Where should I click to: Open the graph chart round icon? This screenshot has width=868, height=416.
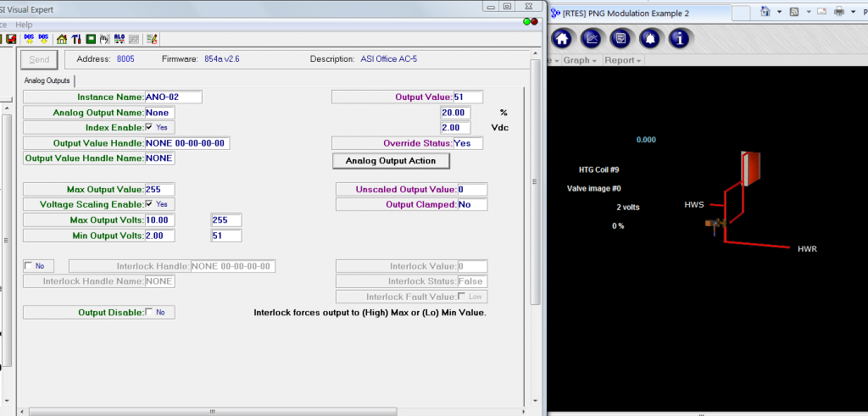point(593,38)
